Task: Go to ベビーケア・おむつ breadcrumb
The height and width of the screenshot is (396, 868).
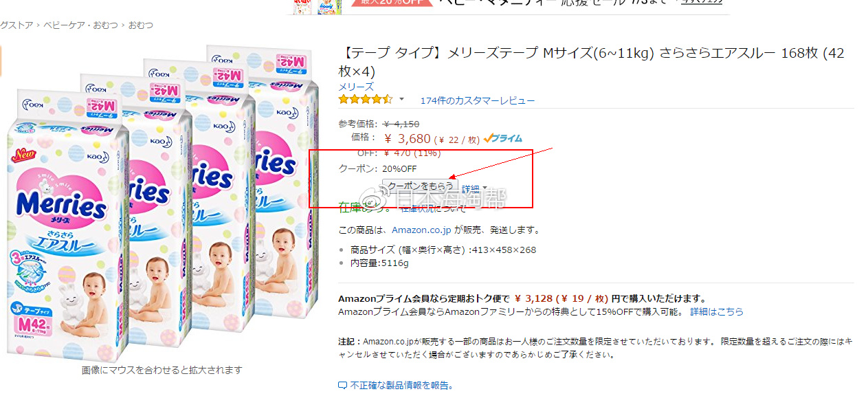Action: point(81,25)
